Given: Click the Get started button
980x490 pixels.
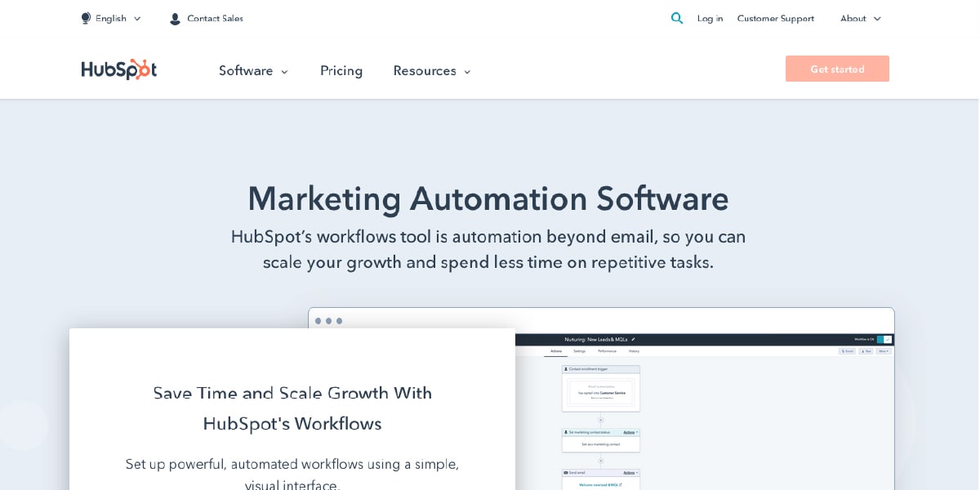Looking at the screenshot, I should [x=837, y=69].
